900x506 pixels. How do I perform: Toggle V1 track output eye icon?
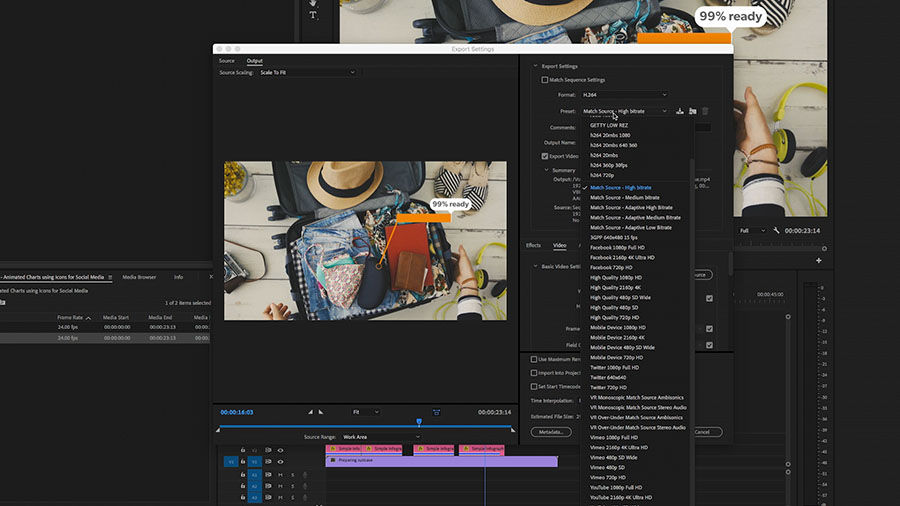280,462
